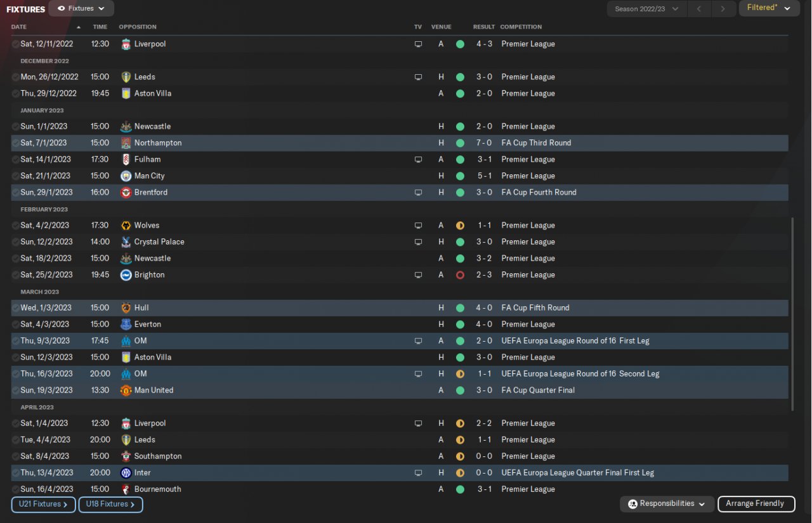Image resolution: width=812 pixels, height=523 pixels.
Task: Click the played checkmark beside Thu, 13/4/2023
Action: (x=15, y=473)
